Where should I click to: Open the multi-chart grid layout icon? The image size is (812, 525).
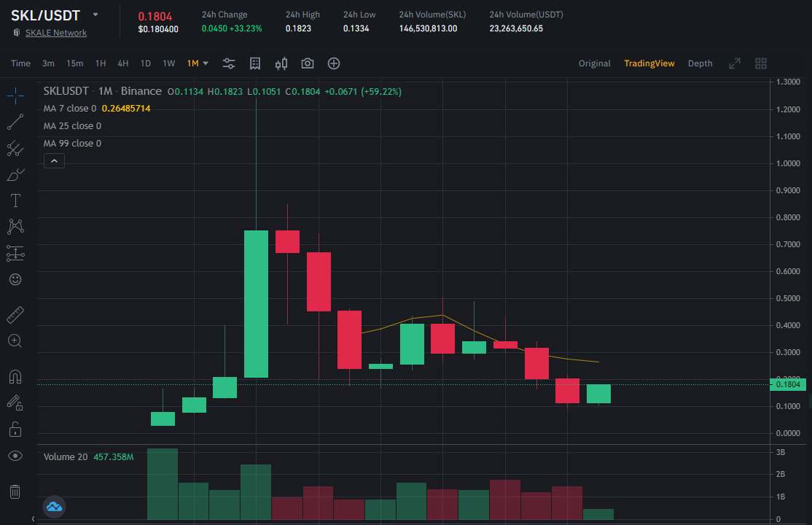click(x=761, y=63)
